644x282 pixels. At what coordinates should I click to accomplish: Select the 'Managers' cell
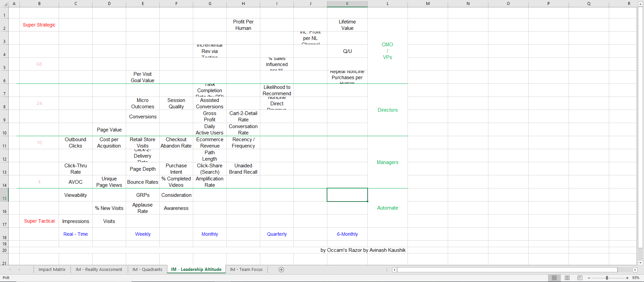387,162
